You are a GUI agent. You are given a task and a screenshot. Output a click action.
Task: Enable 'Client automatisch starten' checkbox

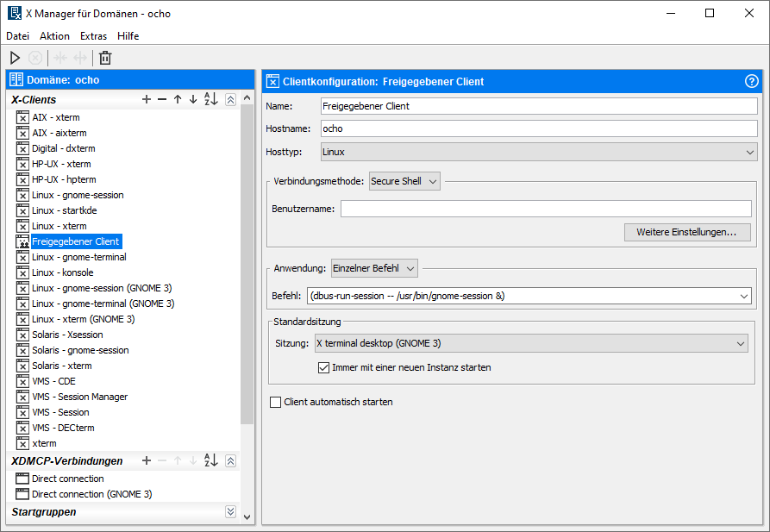276,402
